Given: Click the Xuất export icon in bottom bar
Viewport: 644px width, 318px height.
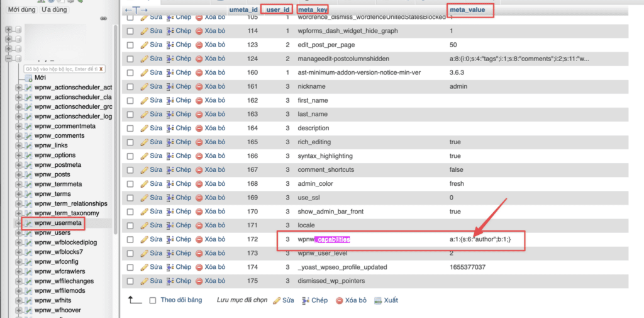Looking at the screenshot, I should (378, 301).
